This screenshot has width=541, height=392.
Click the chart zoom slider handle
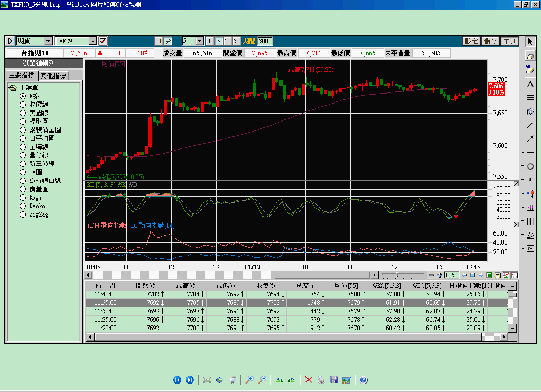click(x=397, y=275)
